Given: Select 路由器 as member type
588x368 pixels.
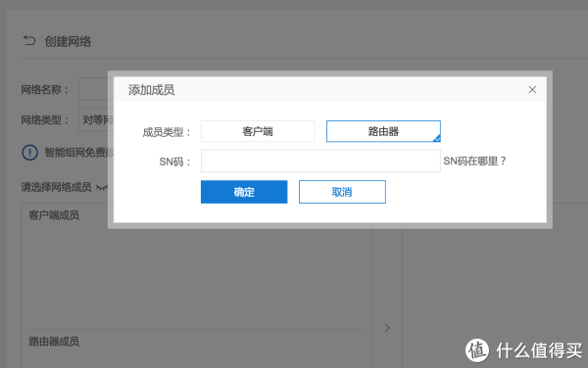Looking at the screenshot, I should click(x=383, y=131).
